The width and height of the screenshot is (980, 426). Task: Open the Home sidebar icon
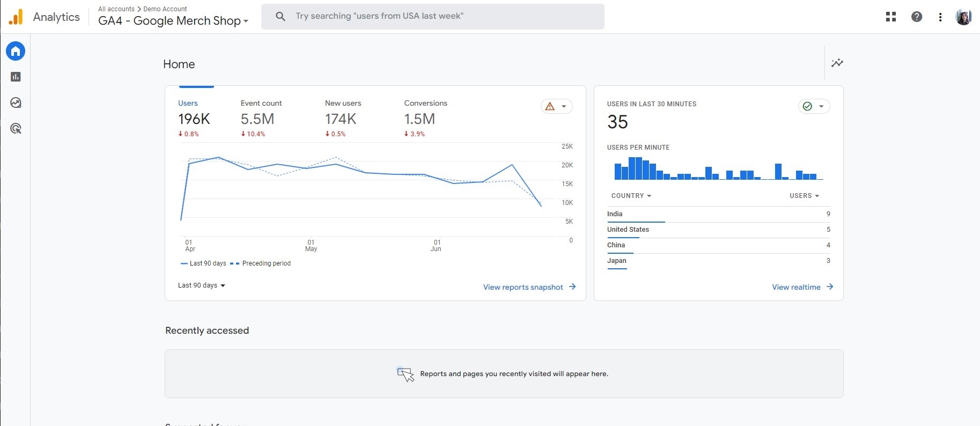(16, 51)
